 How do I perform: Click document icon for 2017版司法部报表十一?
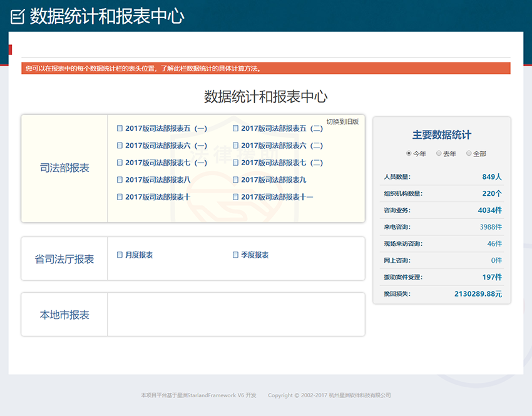(235, 196)
